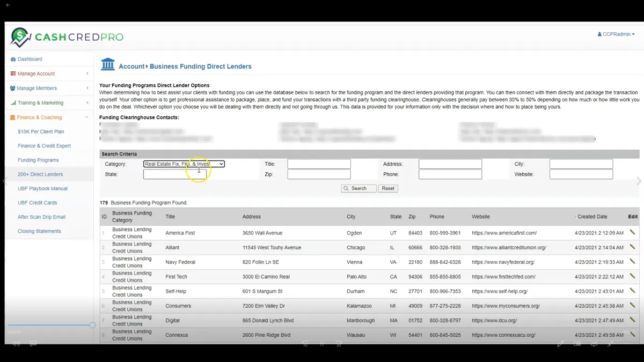The image size is (644, 362).
Task: Open the Category dropdown
Action: tap(184, 164)
